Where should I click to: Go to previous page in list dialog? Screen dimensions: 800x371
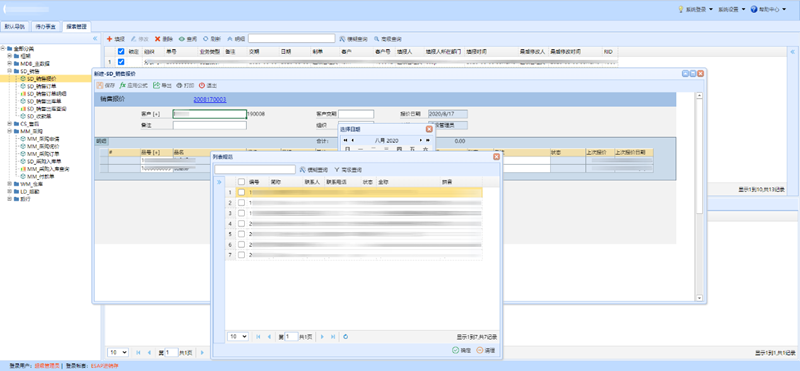point(269,337)
